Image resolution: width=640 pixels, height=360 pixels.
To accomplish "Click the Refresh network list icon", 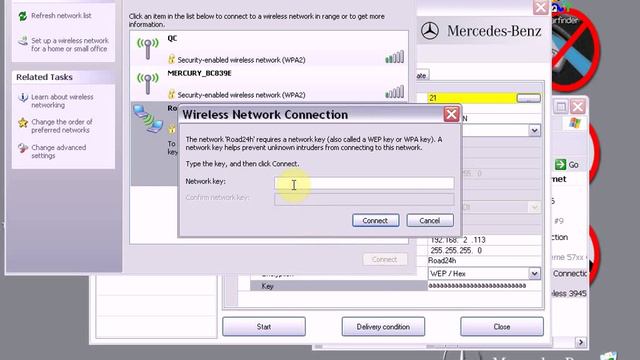I will (23, 16).
